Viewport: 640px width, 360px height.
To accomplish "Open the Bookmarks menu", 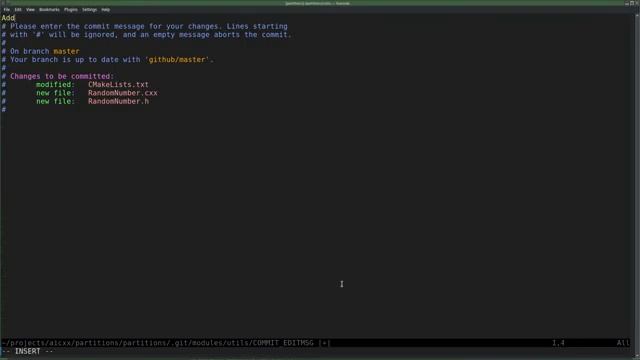I will (x=49, y=9).
